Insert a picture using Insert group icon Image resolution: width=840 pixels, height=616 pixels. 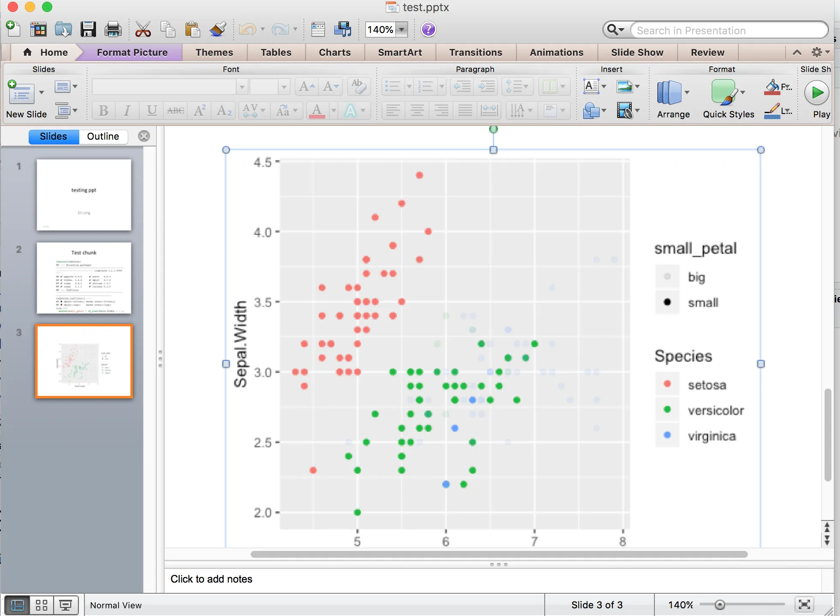(x=625, y=87)
